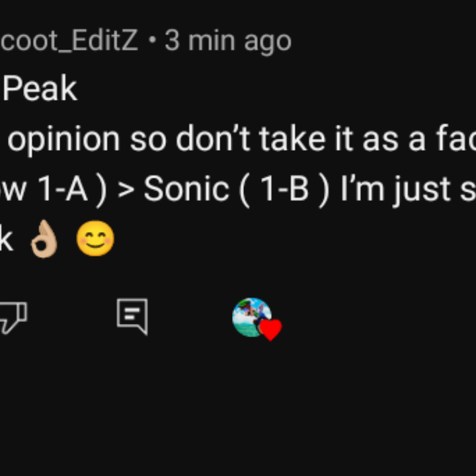Open the reply comment icon
Screen dimensions: 476x476
tap(132, 317)
